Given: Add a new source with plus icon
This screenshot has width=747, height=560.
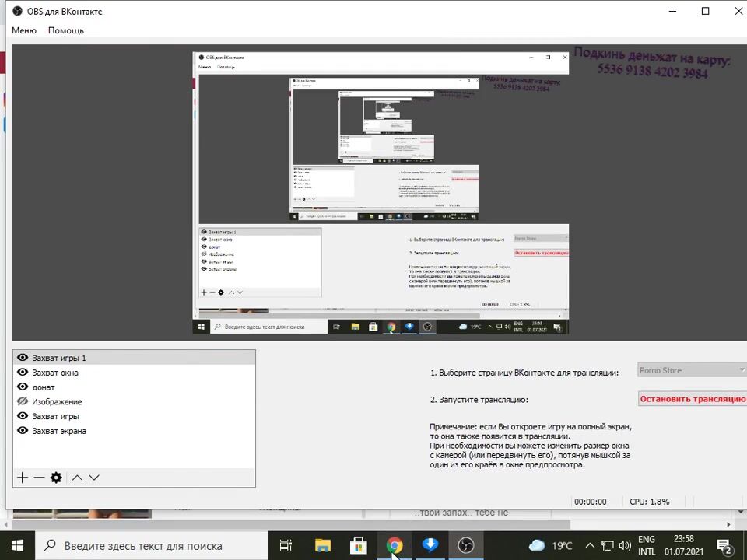Looking at the screenshot, I should click(23, 478).
